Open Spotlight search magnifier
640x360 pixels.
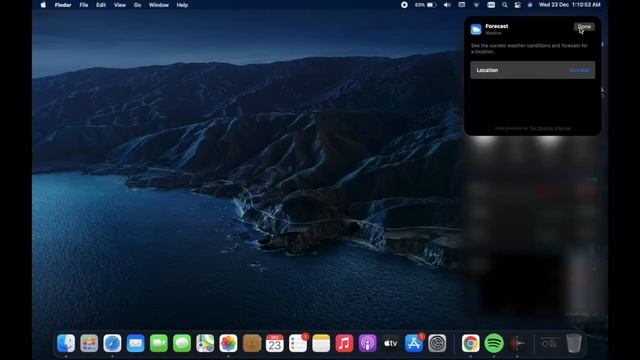505,5
